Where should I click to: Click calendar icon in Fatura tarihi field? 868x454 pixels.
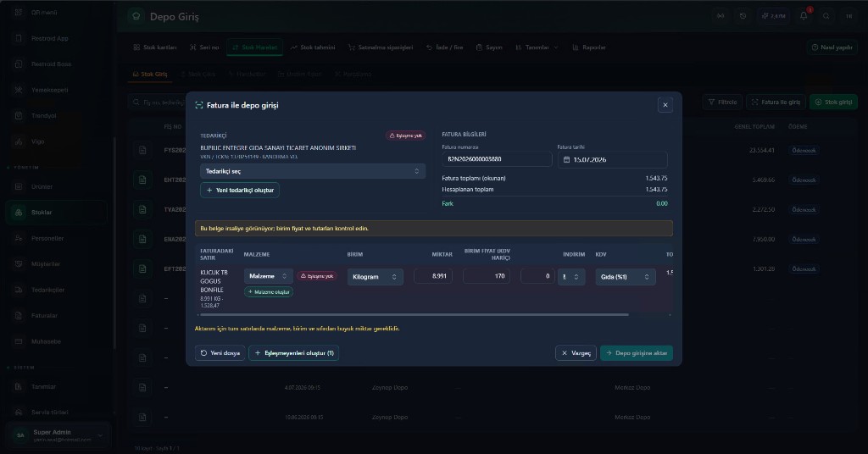(x=566, y=160)
